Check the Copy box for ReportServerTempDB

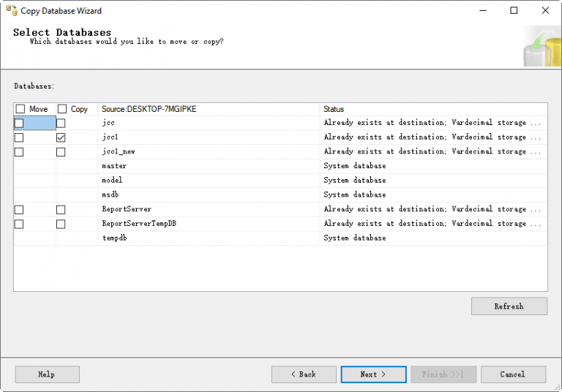point(61,224)
